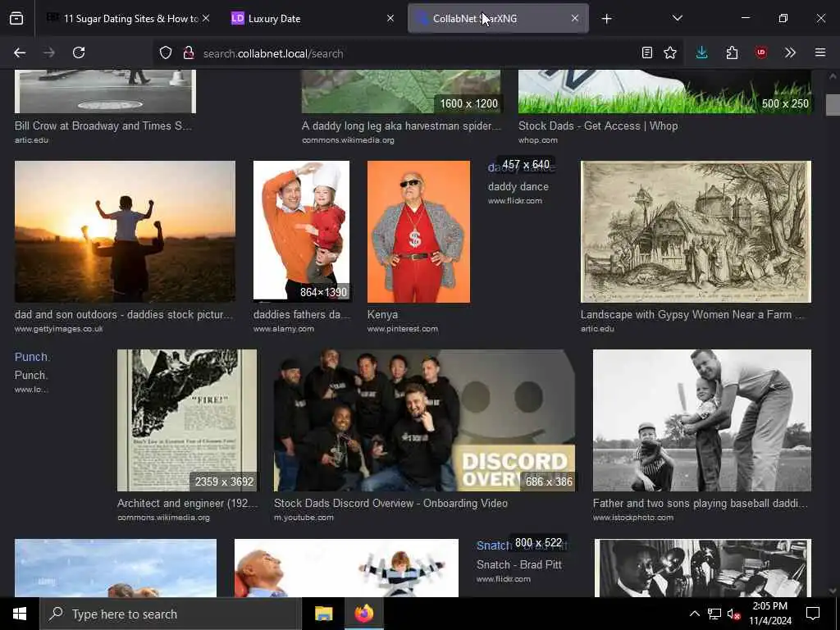Viewport: 840px width, 630px height.
Task: Open Stock Dads - Get Access title
Action: 598,126
